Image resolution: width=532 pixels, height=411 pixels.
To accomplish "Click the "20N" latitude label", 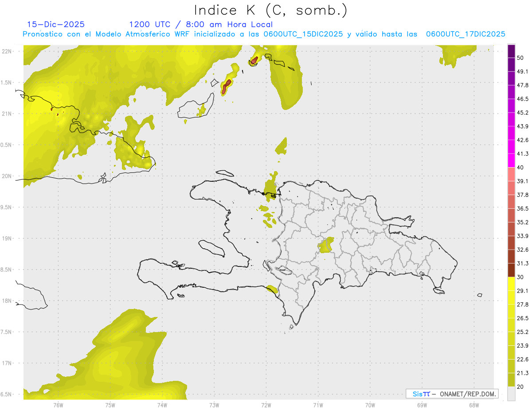I will click(6, 176).
